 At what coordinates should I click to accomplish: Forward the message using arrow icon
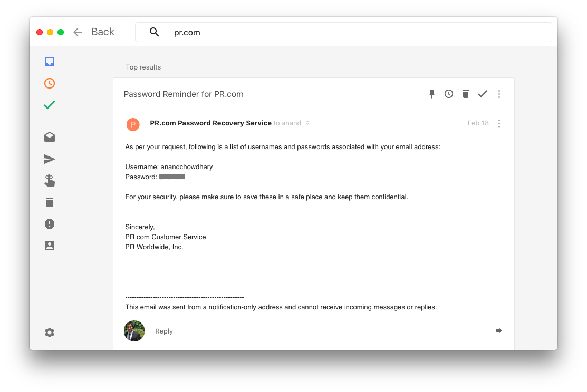[498, 331]
